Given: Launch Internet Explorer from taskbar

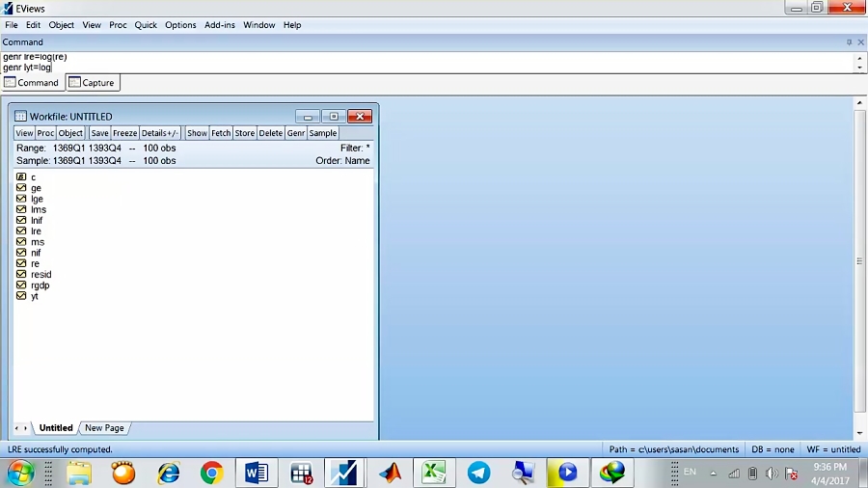Looking at the screenshot, I should click(x=168, y=474).
